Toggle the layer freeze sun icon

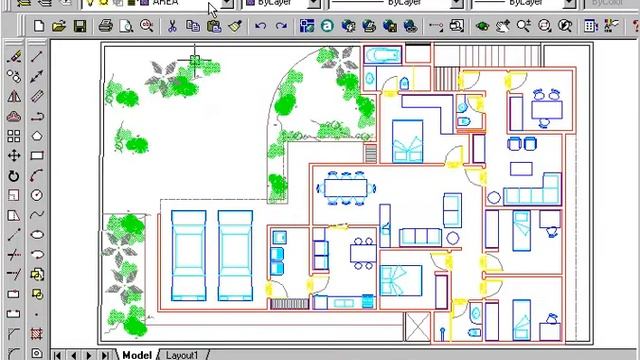pos(104,3)
